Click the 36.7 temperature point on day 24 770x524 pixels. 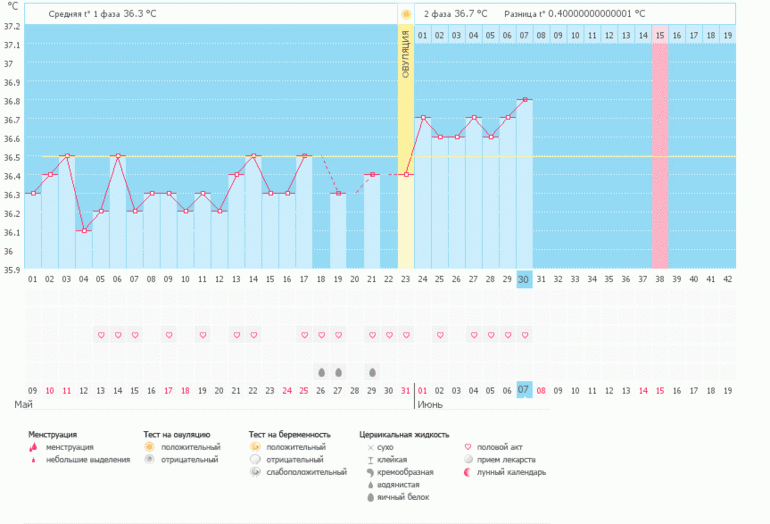click(x=423, y=118)
